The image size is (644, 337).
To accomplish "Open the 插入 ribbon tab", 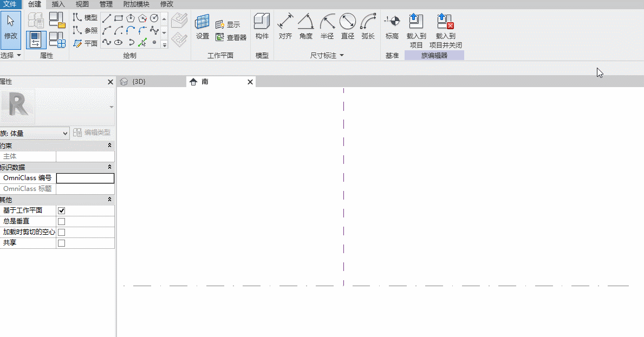I will (x=58, y=4).
